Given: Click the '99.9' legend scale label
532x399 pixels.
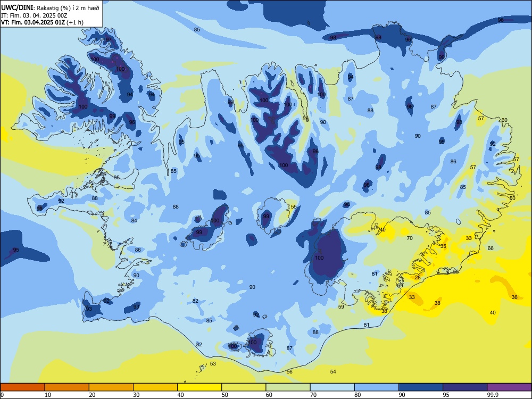Looking at the screenshot, I should (493, 395).
